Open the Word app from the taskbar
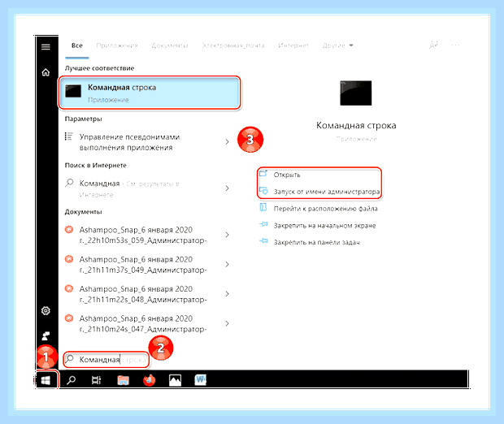 pyautogui.click(x=201, y=380)
